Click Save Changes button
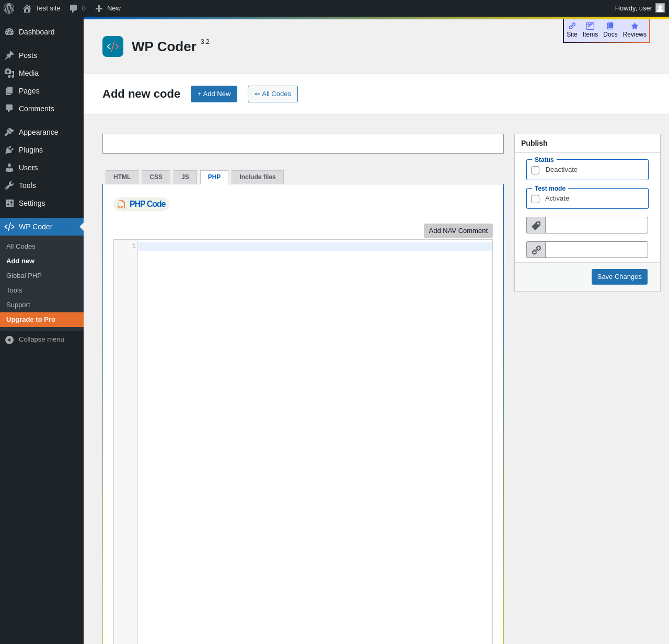This screenshot has height=644, width=669. click(619, 277)
